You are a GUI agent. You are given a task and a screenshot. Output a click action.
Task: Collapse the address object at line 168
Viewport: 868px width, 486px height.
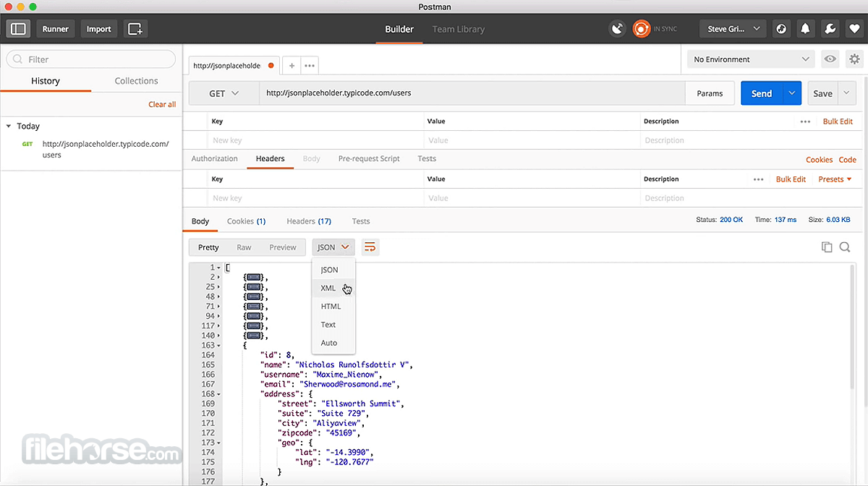pyautogui.click(x=219, y=394)
